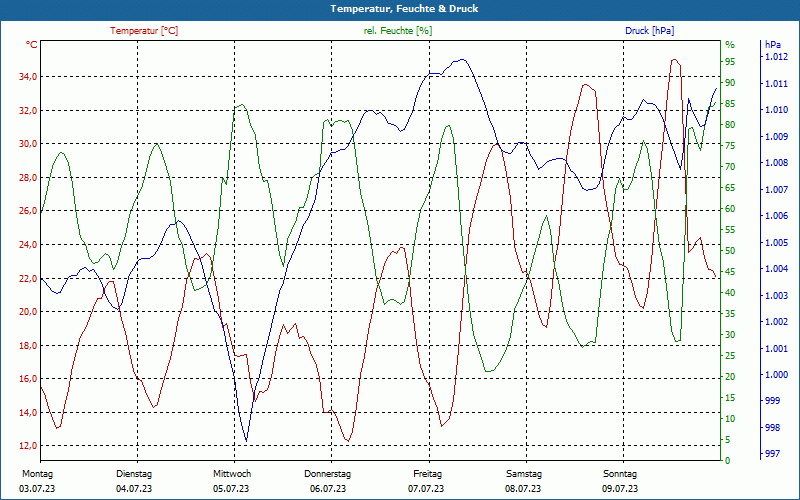Click the Montag day label

click(37, 474)
